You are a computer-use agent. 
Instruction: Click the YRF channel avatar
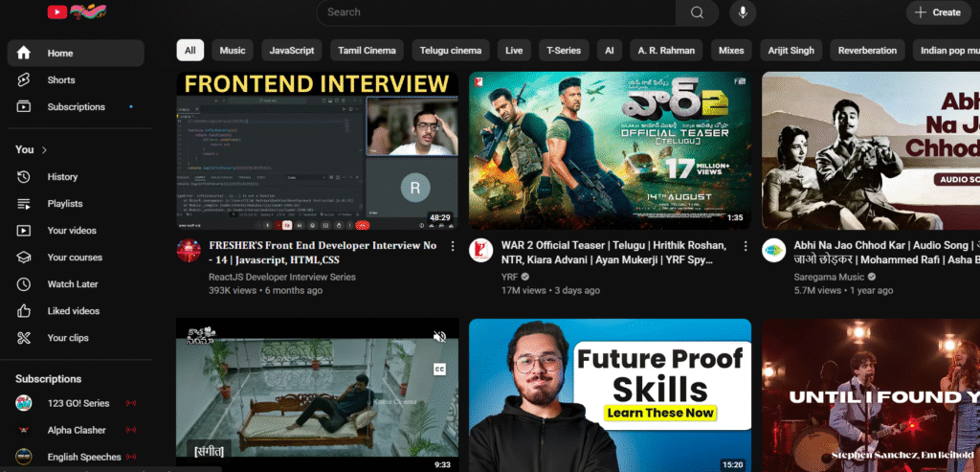480,251
